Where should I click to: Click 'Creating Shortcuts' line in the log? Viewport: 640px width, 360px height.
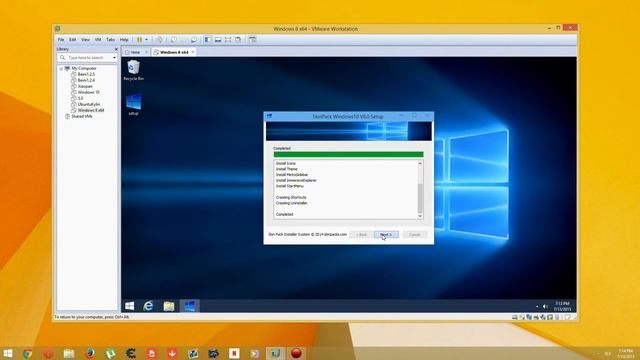pos(291,198)
